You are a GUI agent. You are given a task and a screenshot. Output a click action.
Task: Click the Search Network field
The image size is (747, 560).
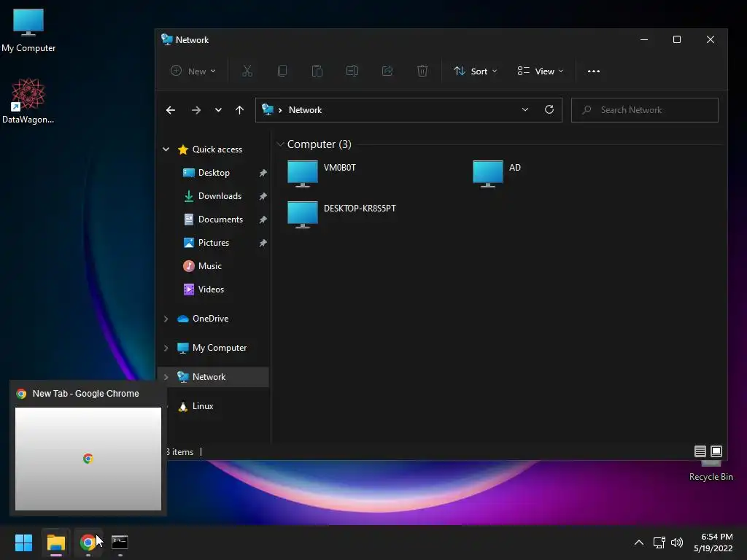tap(645, 110)
